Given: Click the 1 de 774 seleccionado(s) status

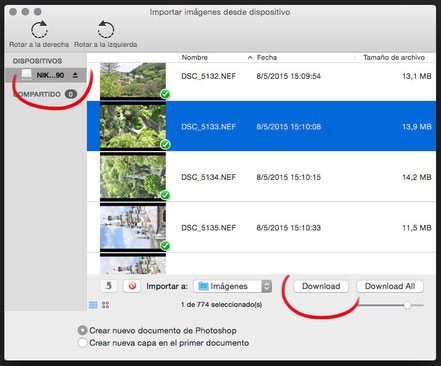Looking at the screenshot, I should point(221,305).
